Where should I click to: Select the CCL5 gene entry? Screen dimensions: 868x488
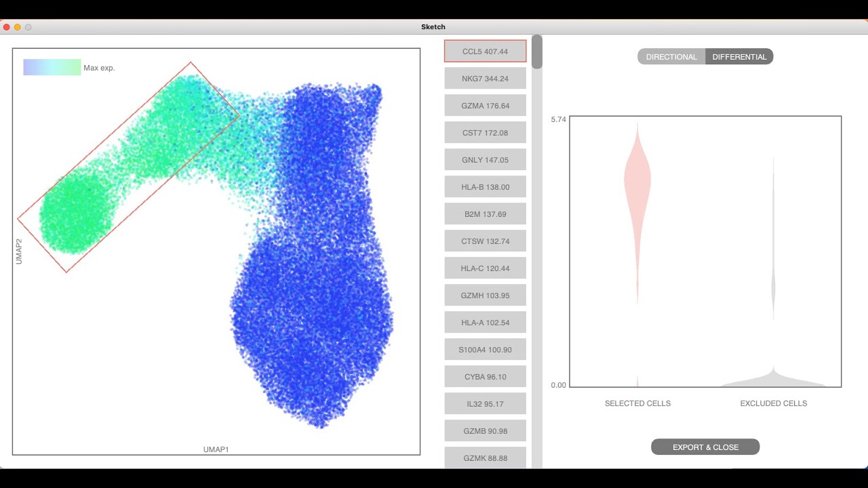tap(485, 52)
